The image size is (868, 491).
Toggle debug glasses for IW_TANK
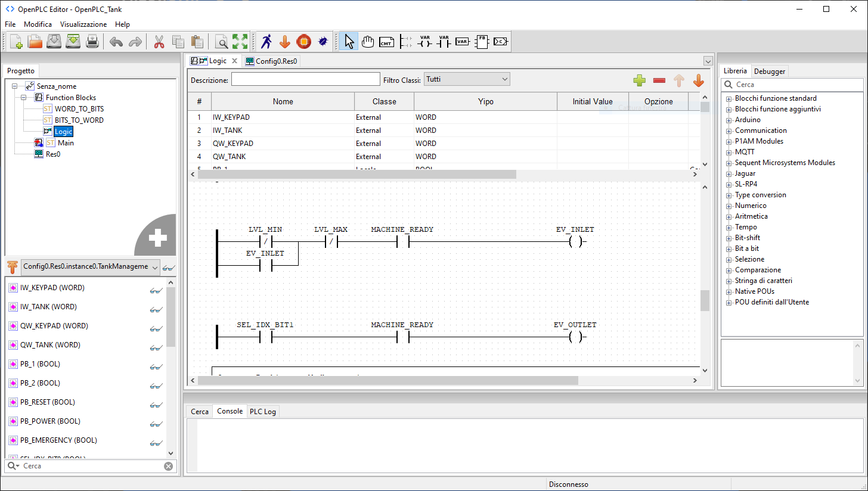point(156,309)
